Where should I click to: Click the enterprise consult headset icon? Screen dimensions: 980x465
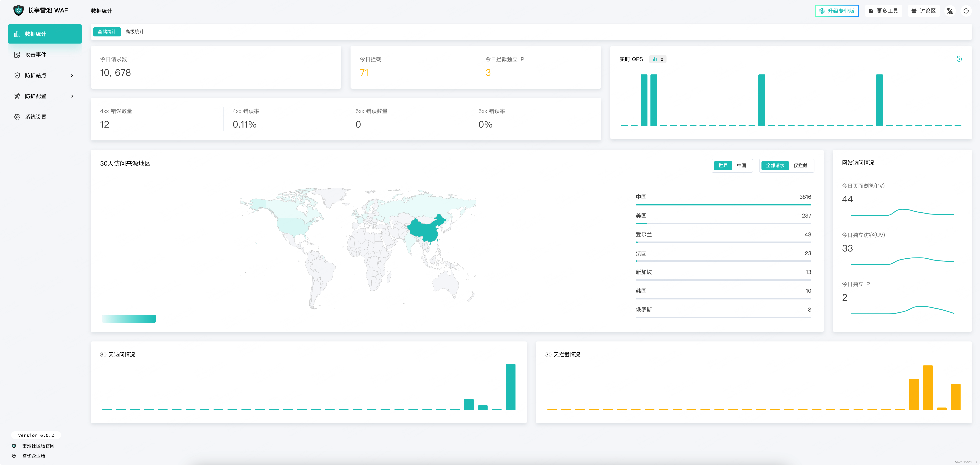pos(14,456)
